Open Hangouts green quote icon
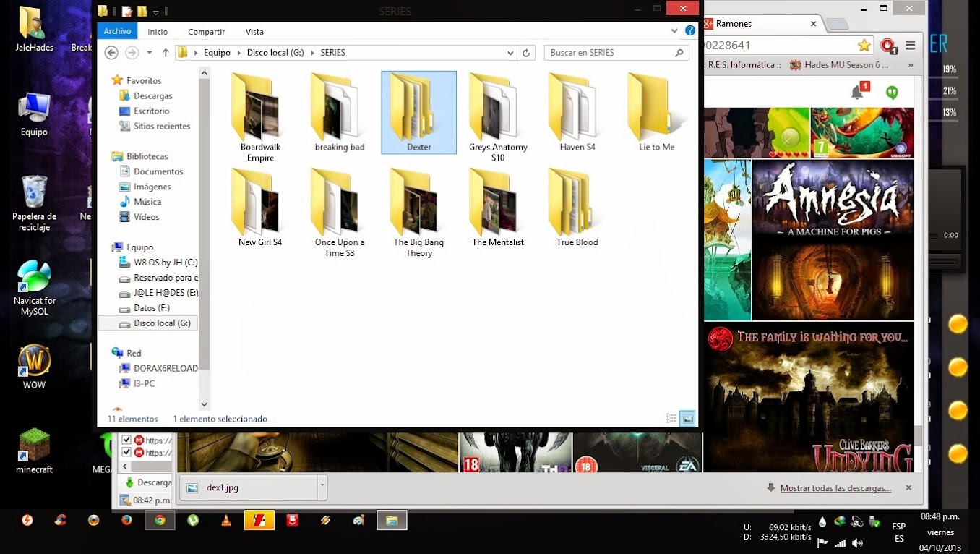980x554 pixels. pyautogui.click(x=892, y=92)
